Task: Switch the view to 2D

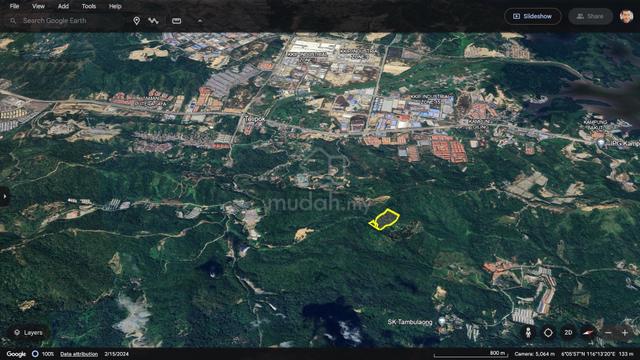Action: [568, 333]
